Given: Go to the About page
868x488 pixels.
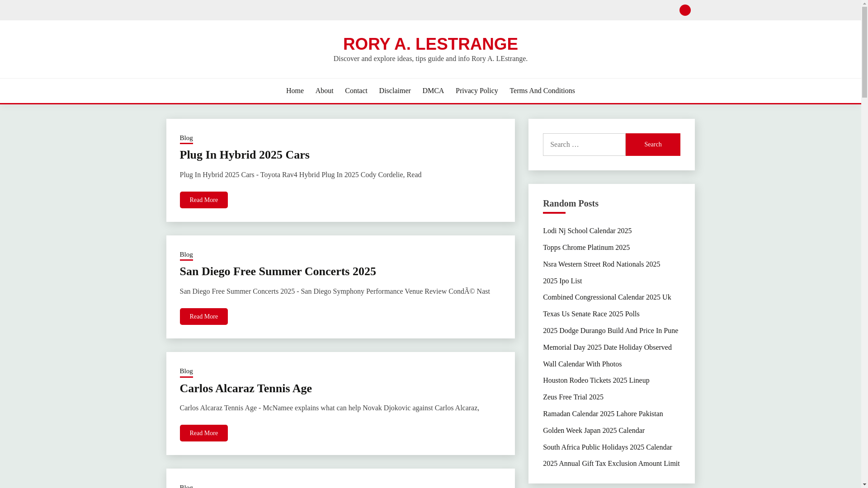Looking at the screenshot, I should (324, 91).
